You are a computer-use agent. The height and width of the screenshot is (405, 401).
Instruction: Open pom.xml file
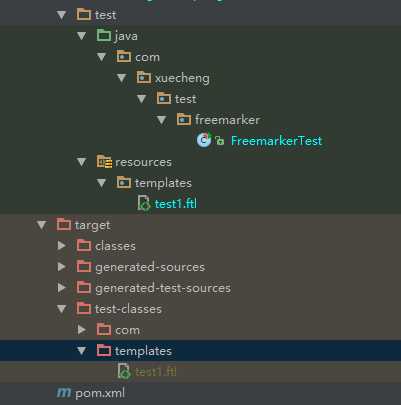click(x=100, y=393)
